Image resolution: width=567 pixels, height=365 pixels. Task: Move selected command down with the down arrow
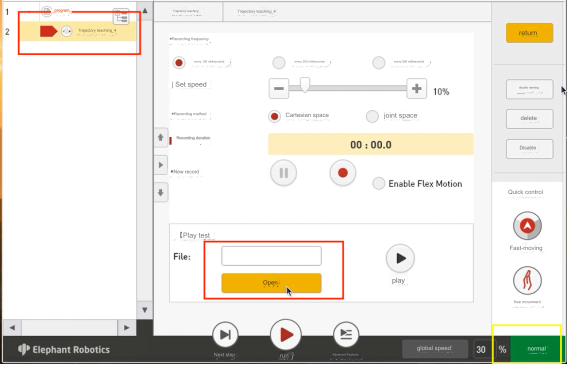pos(161,192)
